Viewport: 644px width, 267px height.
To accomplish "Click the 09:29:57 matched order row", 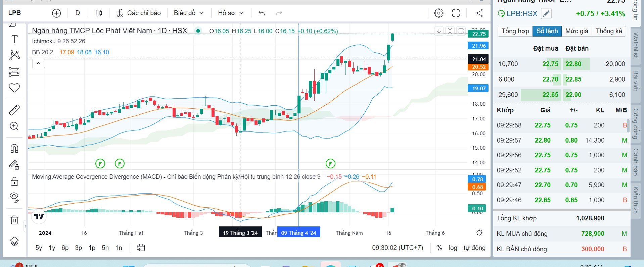I will click(562, 140).
